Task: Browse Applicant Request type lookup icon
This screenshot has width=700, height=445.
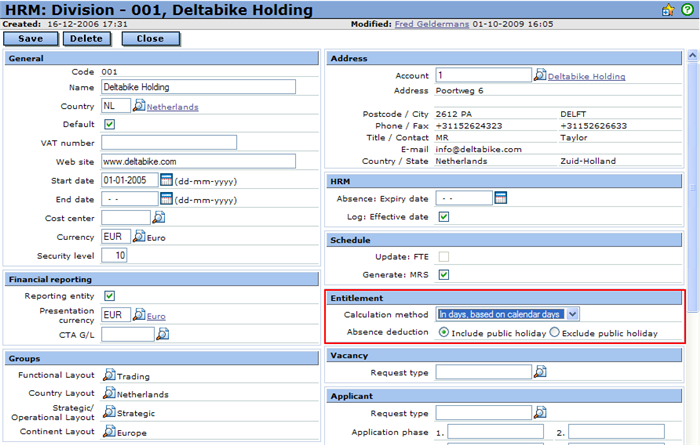Action: 540,412
